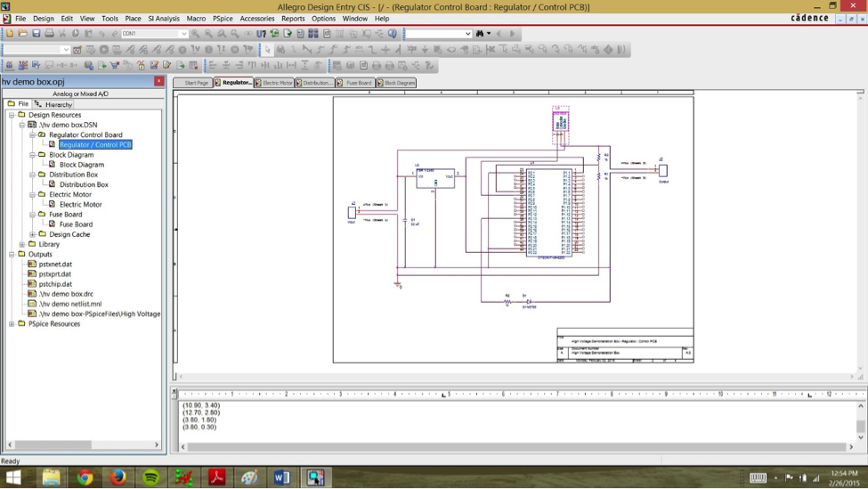The image size is (868, 489).
Task: Generate Bill of Materials icon
Action: 327,33
